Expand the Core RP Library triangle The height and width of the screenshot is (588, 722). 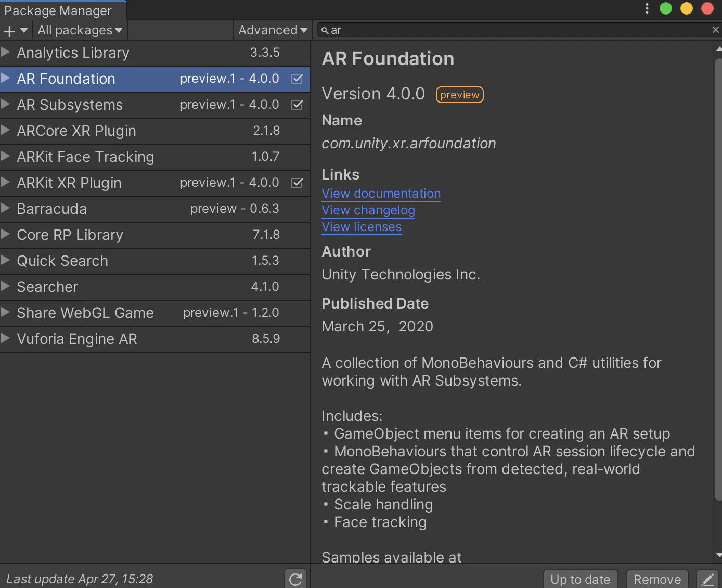[6, 234]
